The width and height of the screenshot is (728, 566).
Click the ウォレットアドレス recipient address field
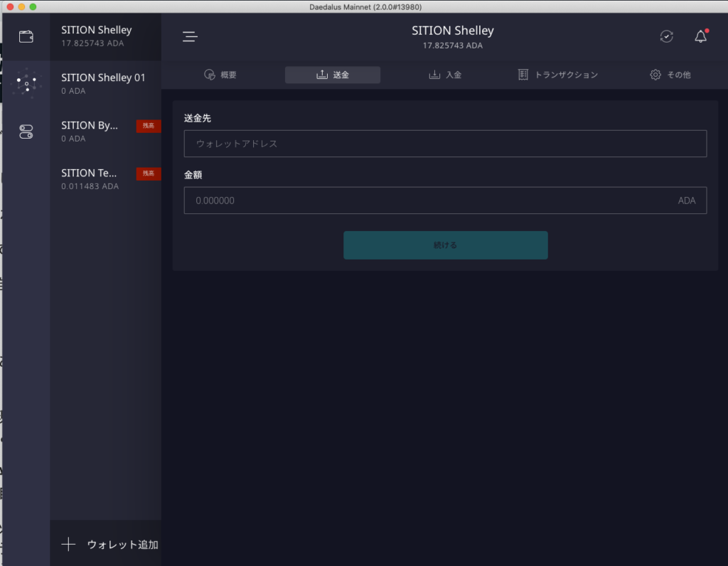pos(445,144)
